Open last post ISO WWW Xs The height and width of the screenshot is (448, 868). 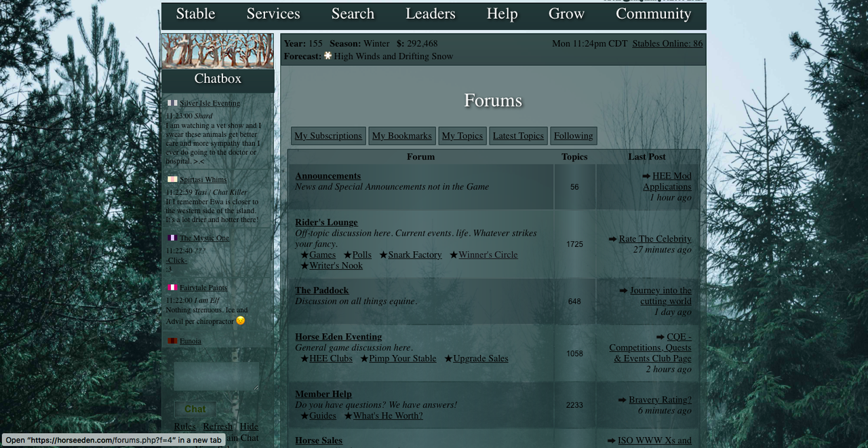(x=654, y=441)
